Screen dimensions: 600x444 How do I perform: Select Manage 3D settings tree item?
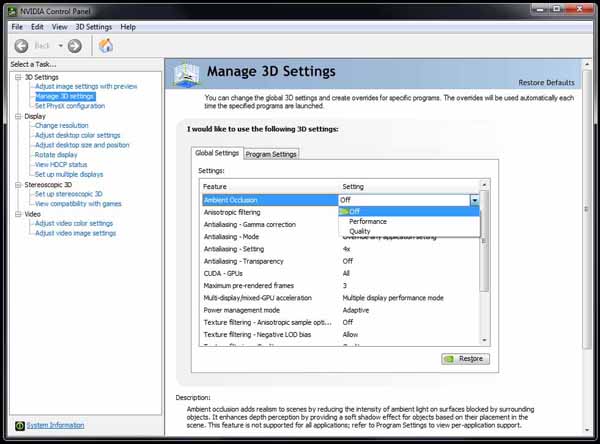point(65,96)
